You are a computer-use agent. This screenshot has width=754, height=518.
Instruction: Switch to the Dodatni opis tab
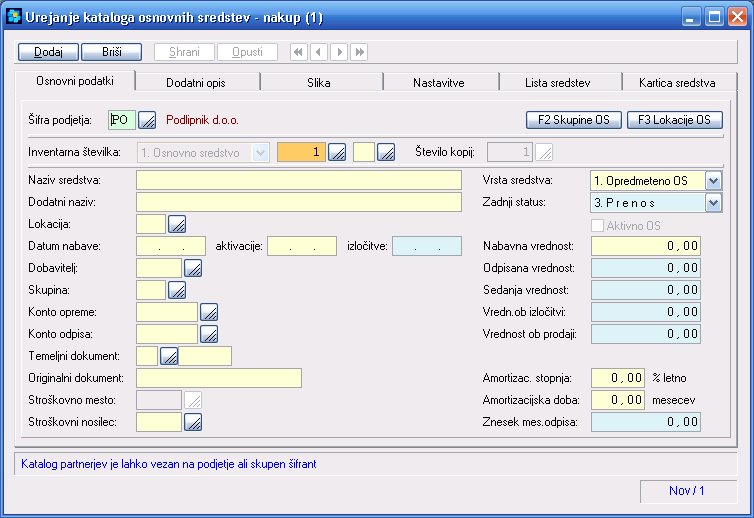197,82
